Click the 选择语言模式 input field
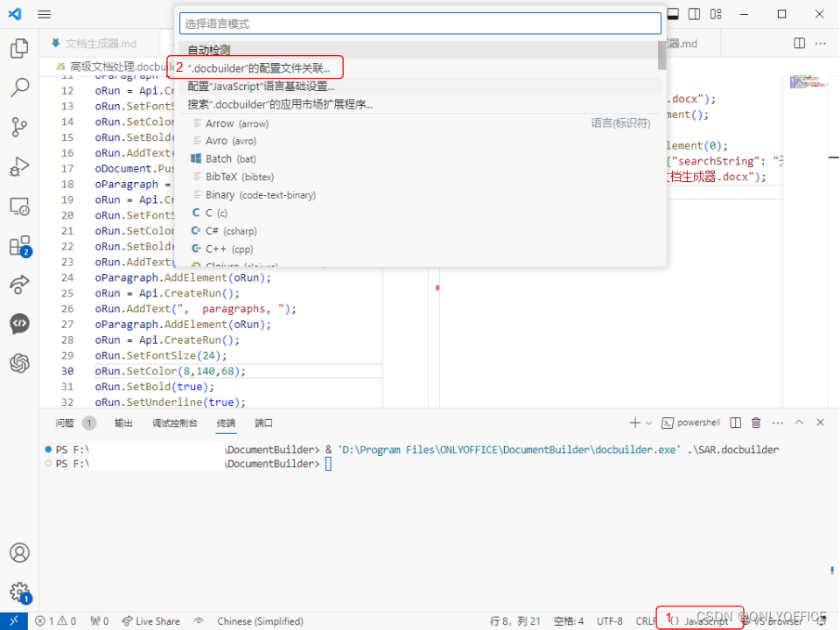This screenshot has height=630, width=840. [x=420, y=24]
